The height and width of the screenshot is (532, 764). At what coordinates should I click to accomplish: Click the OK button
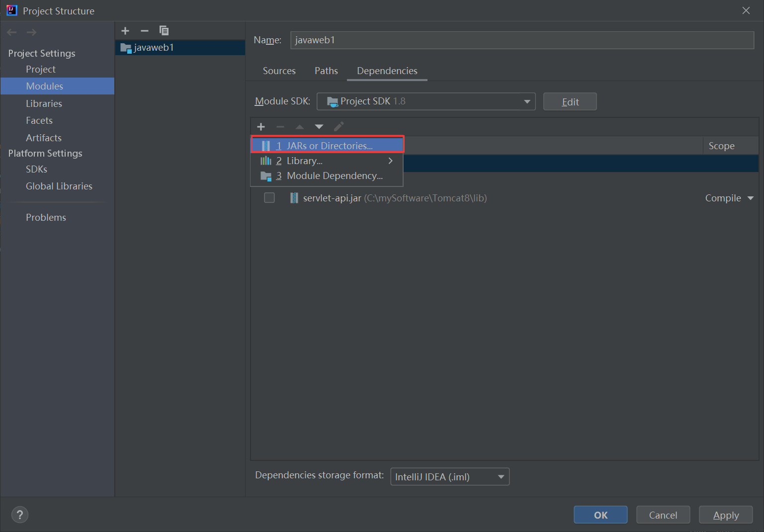point(600,515)
